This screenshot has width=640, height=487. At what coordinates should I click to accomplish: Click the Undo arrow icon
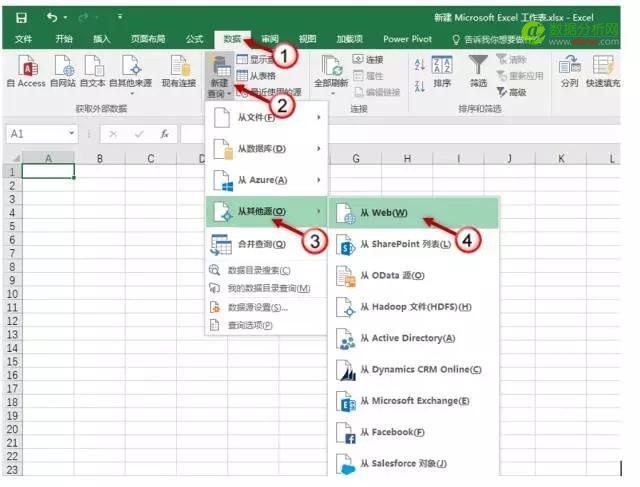tap(52, 18)
